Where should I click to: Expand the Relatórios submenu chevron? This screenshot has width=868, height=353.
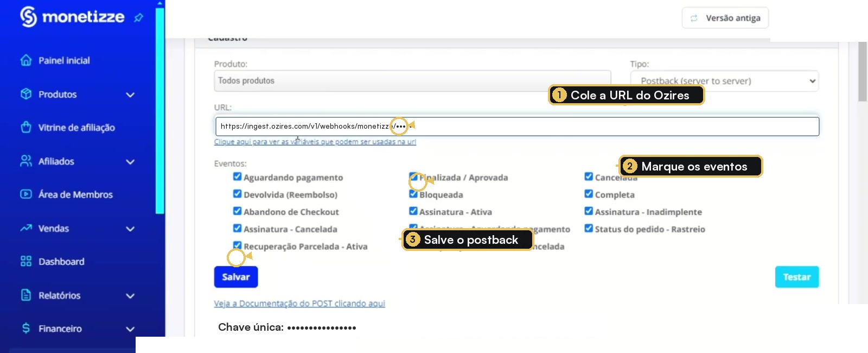click(x=130, y=296)
